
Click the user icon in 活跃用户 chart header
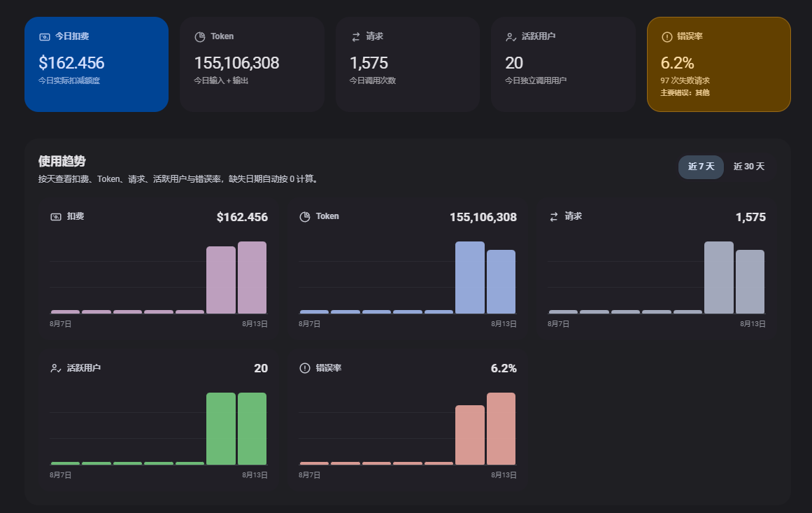pos(56,368)
